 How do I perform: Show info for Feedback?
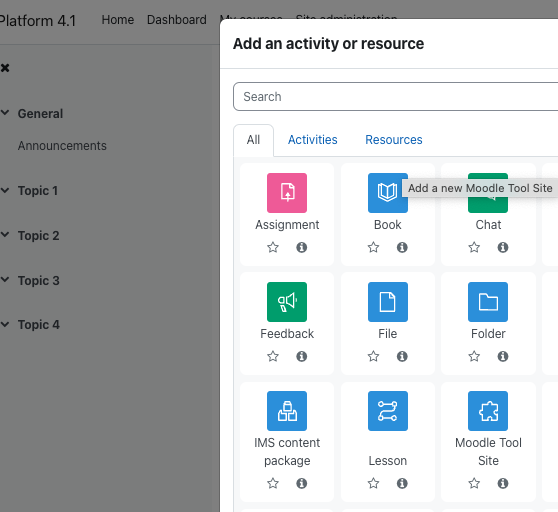(x=301, y=356)
